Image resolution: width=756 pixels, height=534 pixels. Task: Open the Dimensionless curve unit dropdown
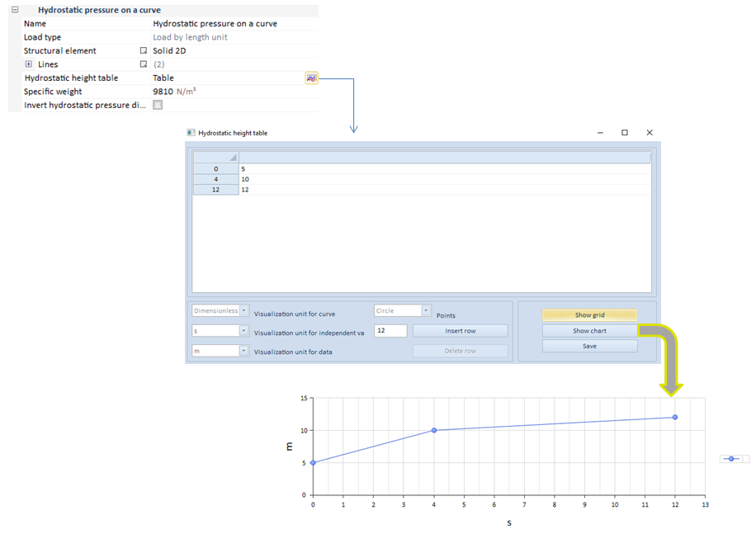coord(244,311)
